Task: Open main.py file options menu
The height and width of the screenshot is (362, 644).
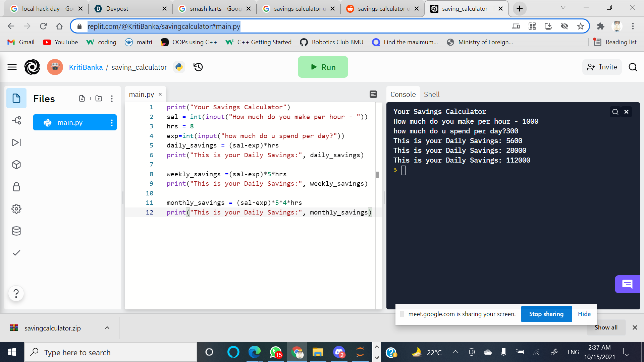Action: pyautogui.click(x=112, y=123)
